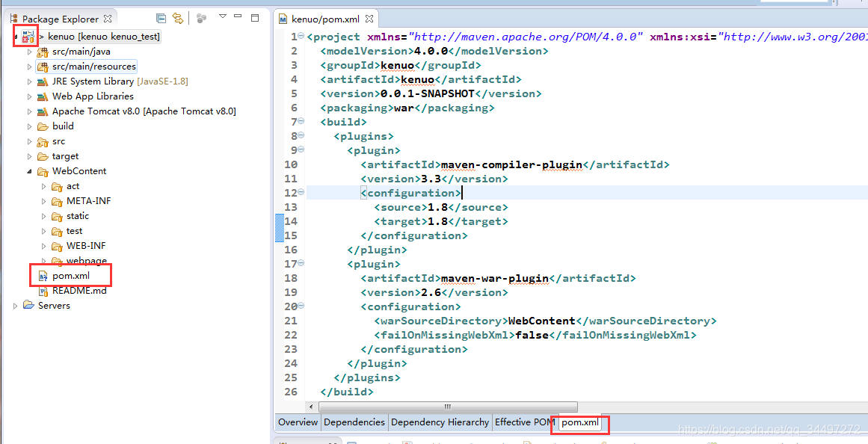Screen dimensions: 868x444
Task: Click the README.md file icon
Action: 43,292
